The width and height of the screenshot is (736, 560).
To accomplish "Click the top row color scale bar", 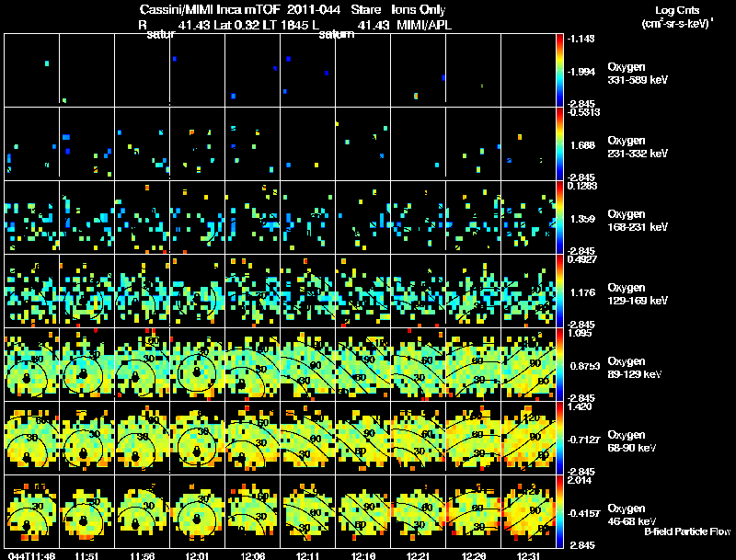I will tap(559, 71).
